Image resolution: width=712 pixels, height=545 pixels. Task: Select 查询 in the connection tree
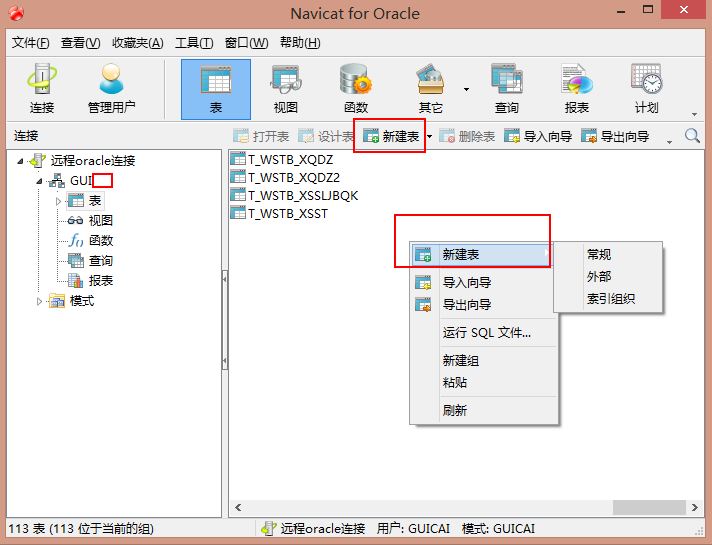click(x=100, y=261)
